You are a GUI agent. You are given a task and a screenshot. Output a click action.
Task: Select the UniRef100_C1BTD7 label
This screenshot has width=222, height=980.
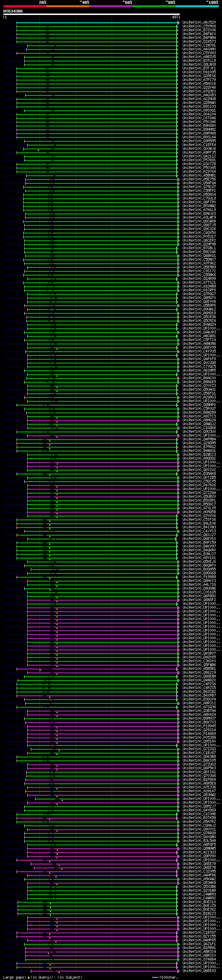[x=199, y=932]
